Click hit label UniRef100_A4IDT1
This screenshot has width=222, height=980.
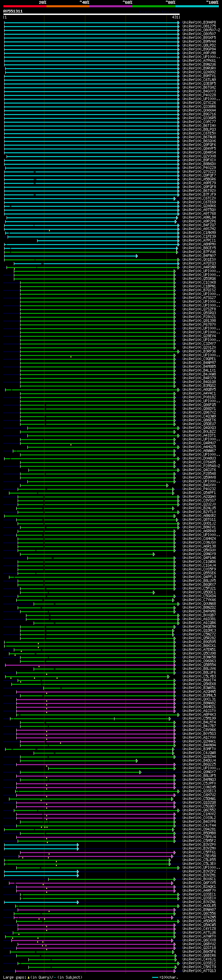[199, 436]
